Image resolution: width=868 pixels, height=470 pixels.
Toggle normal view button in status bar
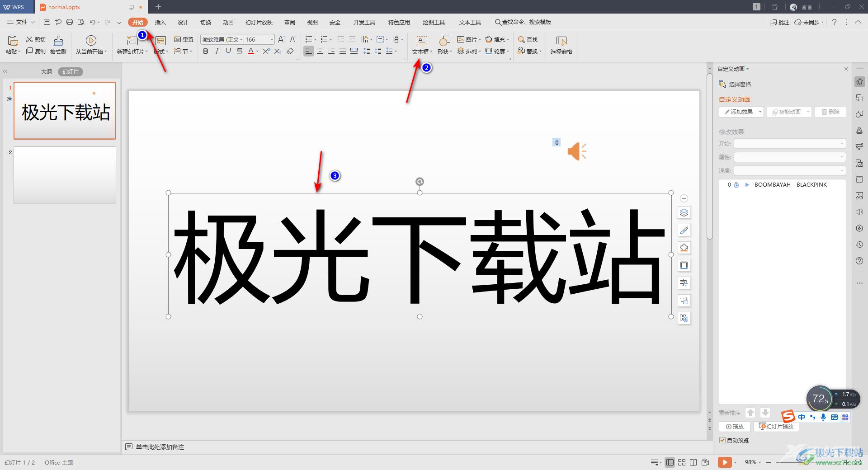pos(670,462)
